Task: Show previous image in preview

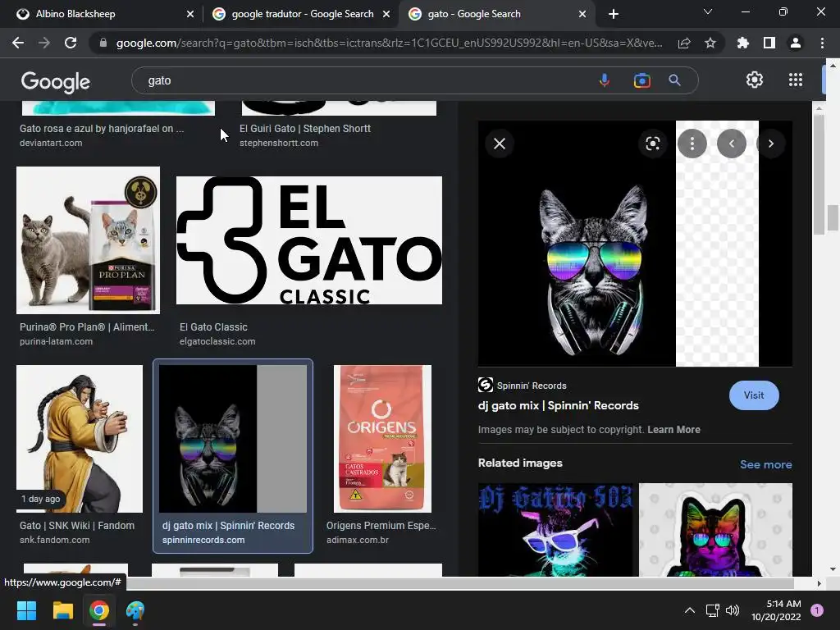Action: coord(732,144)
